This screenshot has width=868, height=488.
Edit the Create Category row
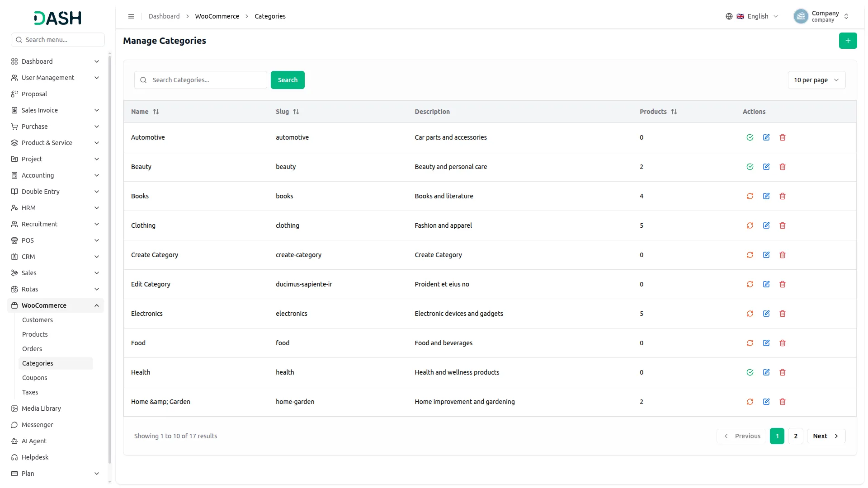point(766,255)
